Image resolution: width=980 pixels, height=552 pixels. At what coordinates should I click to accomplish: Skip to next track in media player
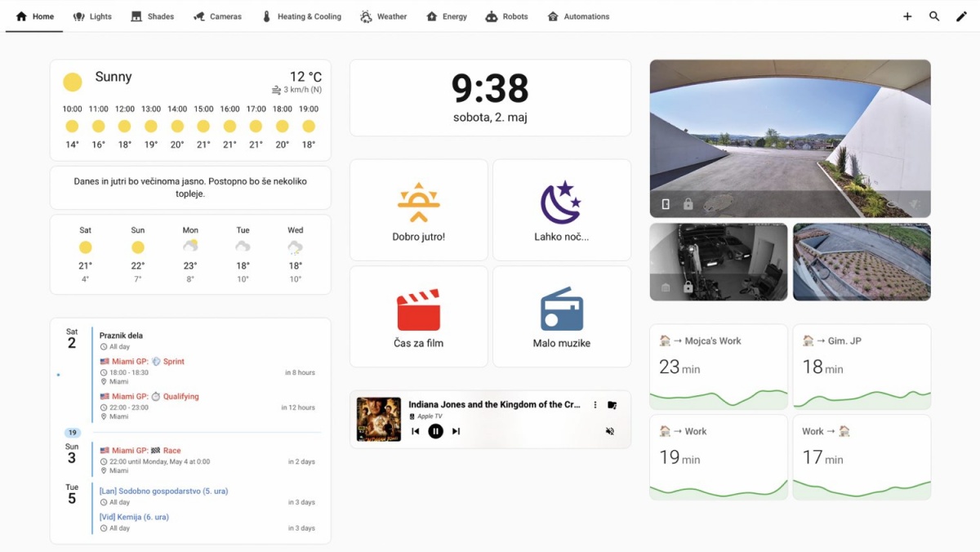[457, 431]
